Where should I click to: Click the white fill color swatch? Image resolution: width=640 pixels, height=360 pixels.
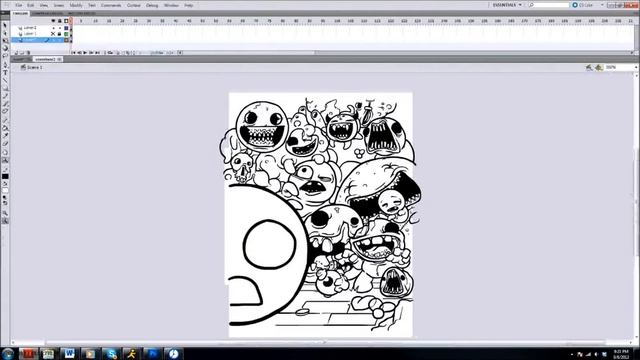coord(5,190)
